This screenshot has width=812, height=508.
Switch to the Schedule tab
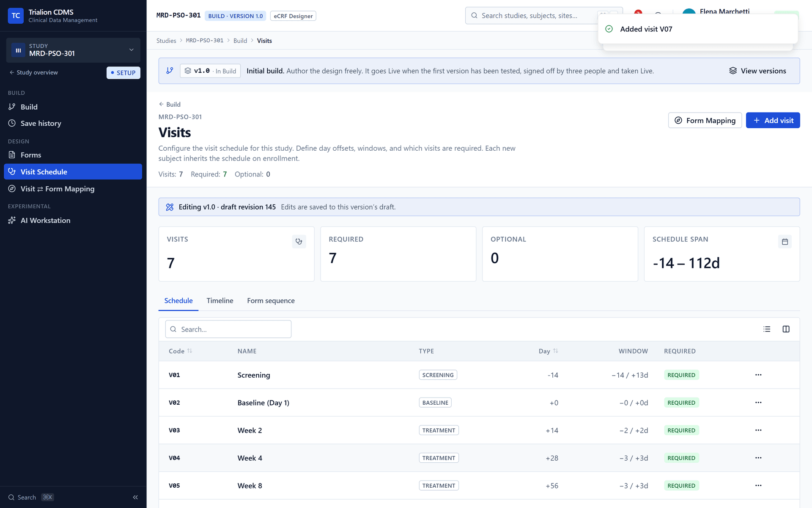click(178, 301)
